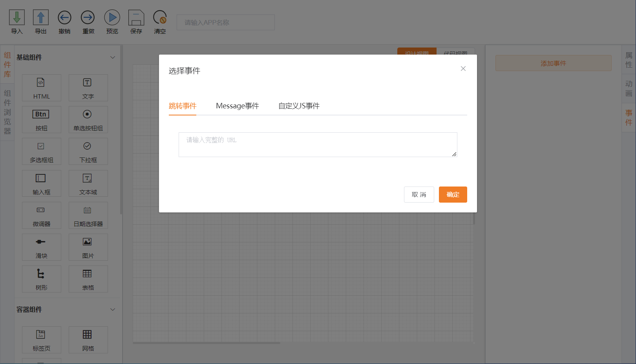Click the 导入 import icon
The width and height of the screenshot is (636, 364).
coord(17,18)
